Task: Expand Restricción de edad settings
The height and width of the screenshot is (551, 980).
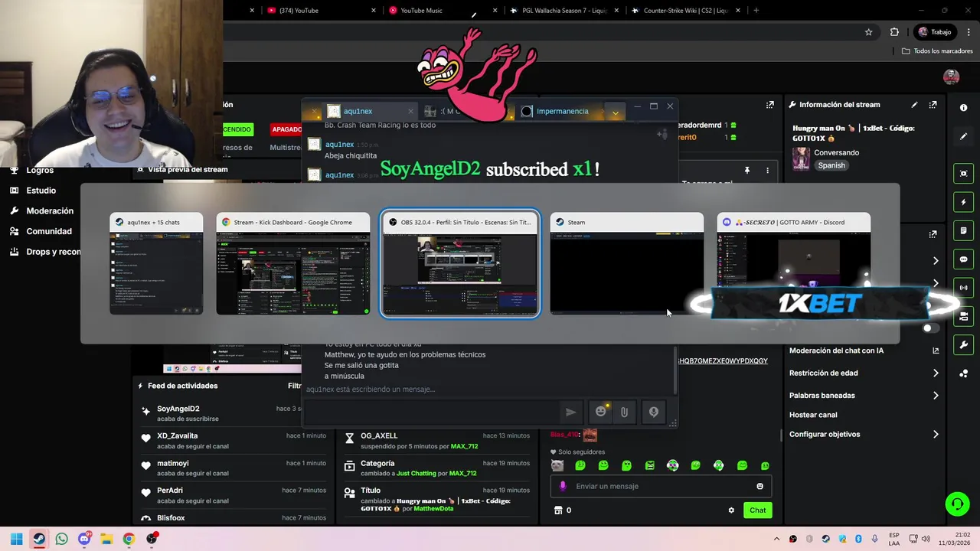Action: pos(864,373)
